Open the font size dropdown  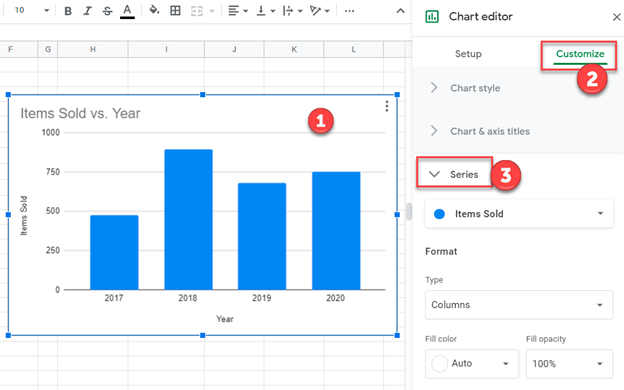pos(47,11)
